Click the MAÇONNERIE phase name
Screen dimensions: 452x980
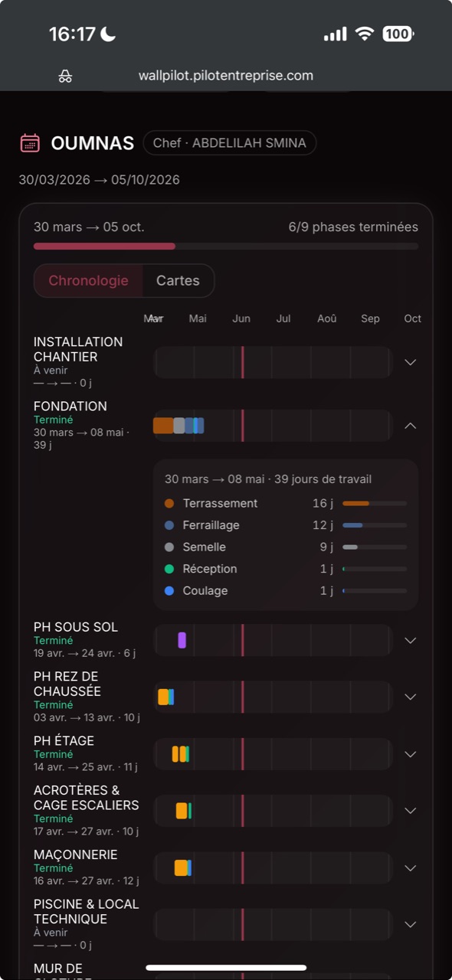[x=76, y=854]
